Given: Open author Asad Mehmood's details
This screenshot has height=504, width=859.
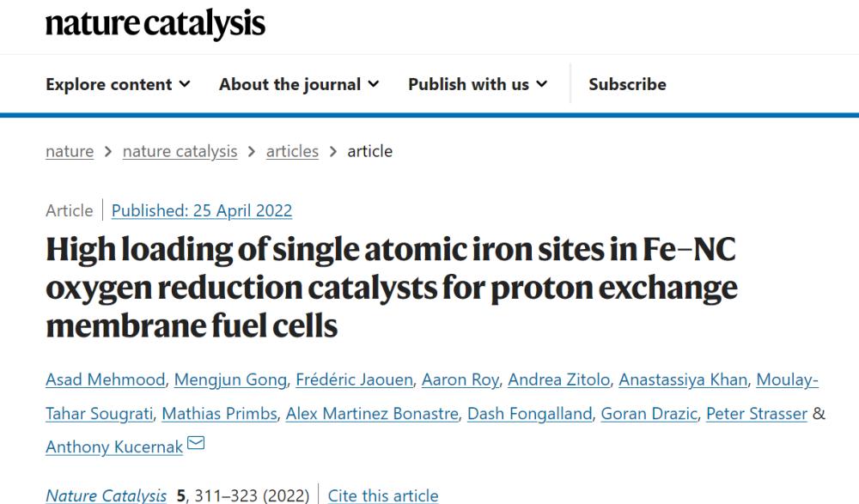Looking at the screenshot, I should [x=105, y=380].
